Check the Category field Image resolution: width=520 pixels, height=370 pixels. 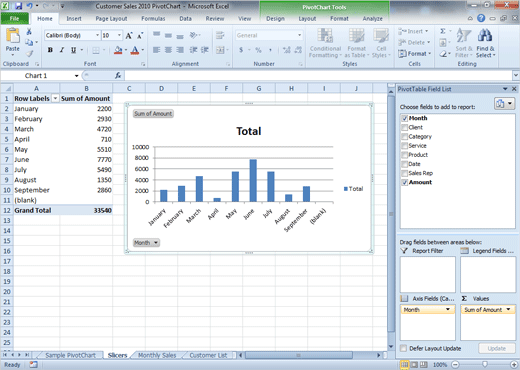click(x=405, y=137)
